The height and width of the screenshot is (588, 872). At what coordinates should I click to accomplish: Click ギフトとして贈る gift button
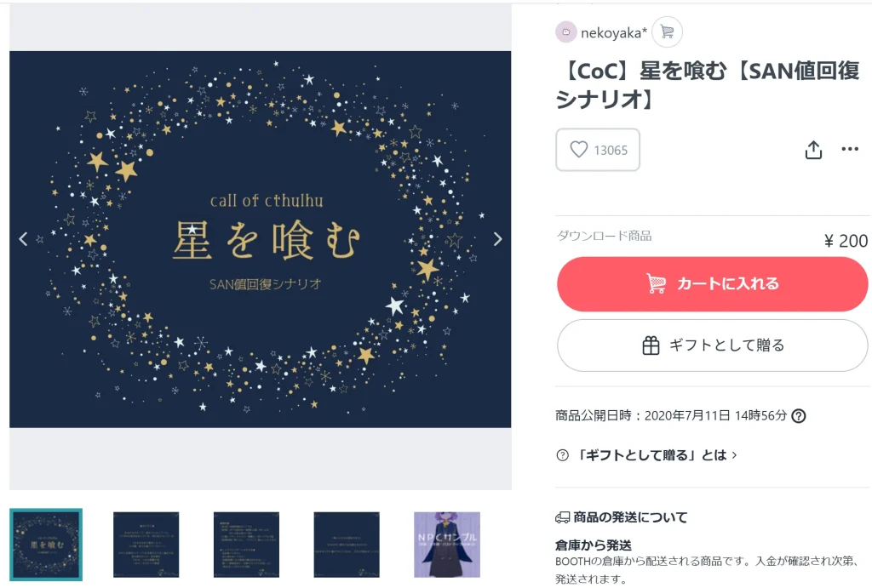point(713,345)
